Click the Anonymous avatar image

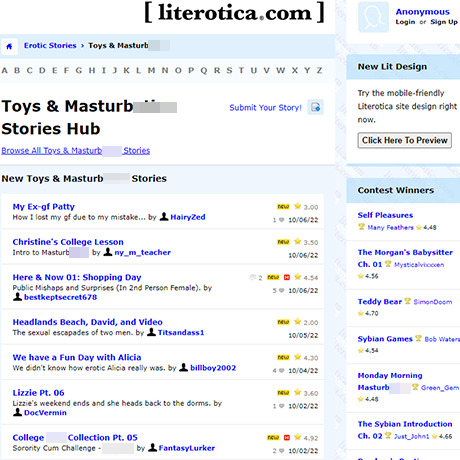click(373, 17)
